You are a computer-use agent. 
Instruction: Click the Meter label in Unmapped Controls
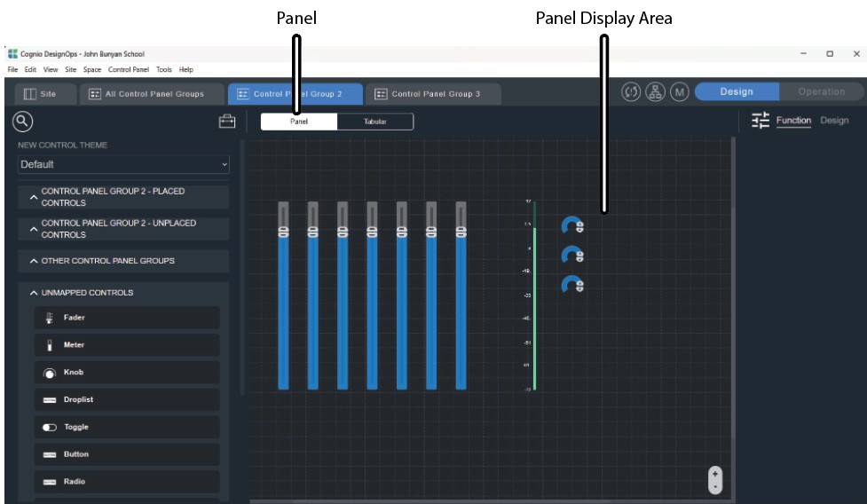click(x=74, y=345)
